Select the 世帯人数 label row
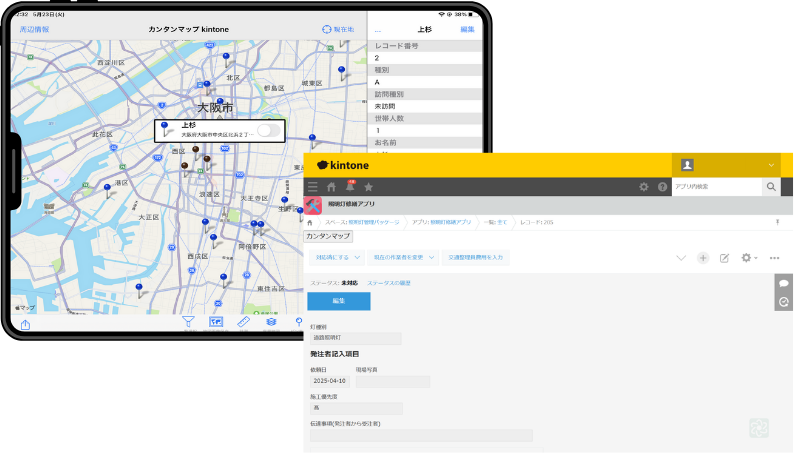This screenshot has width=794, height=453. tap(425, 118)
